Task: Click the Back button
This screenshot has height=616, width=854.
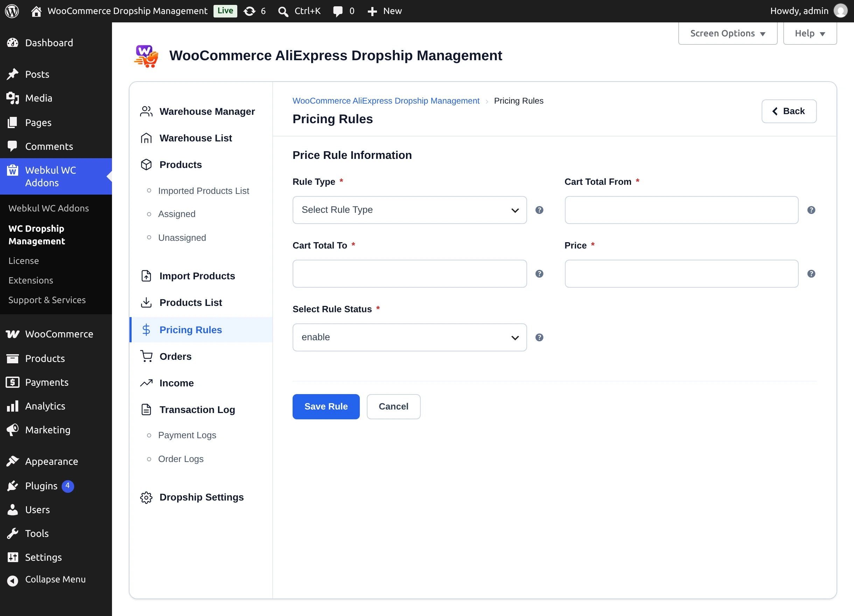Action: pos(789,111)
